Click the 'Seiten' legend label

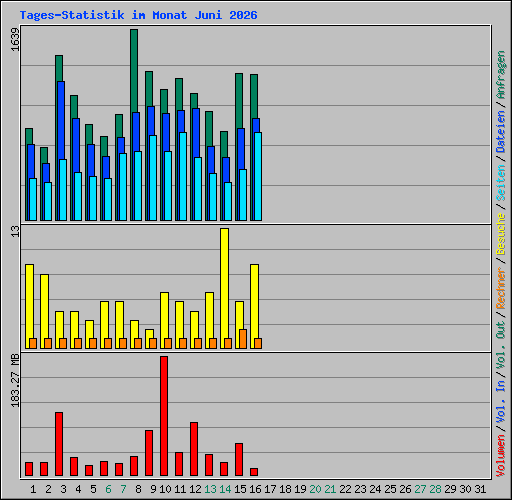(500, 183)
